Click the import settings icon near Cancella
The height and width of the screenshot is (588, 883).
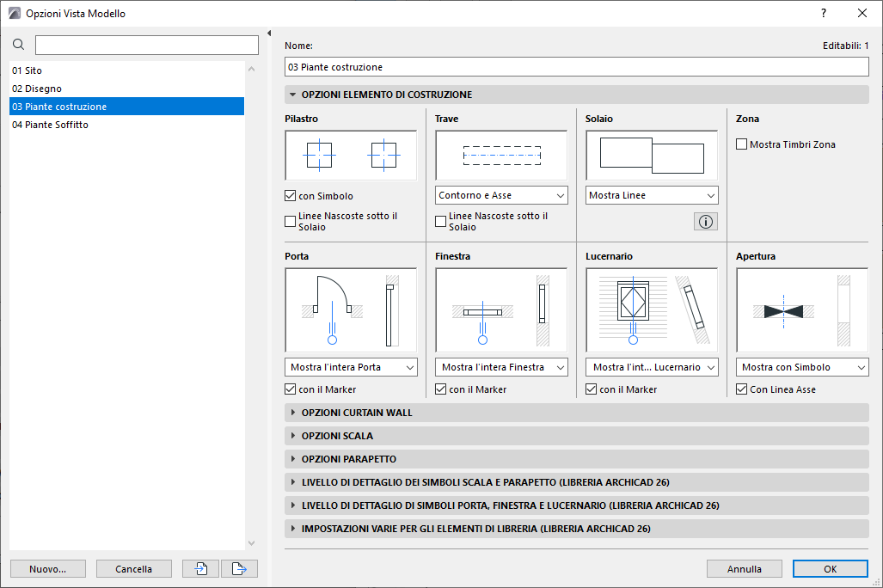coord(199,568)
